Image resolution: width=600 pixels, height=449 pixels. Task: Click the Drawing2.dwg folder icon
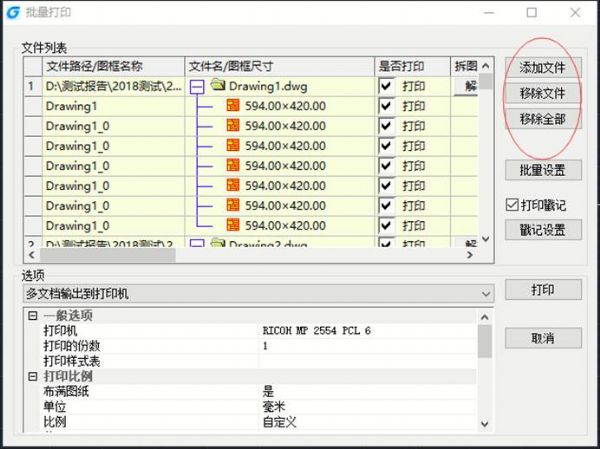(217, 244)
